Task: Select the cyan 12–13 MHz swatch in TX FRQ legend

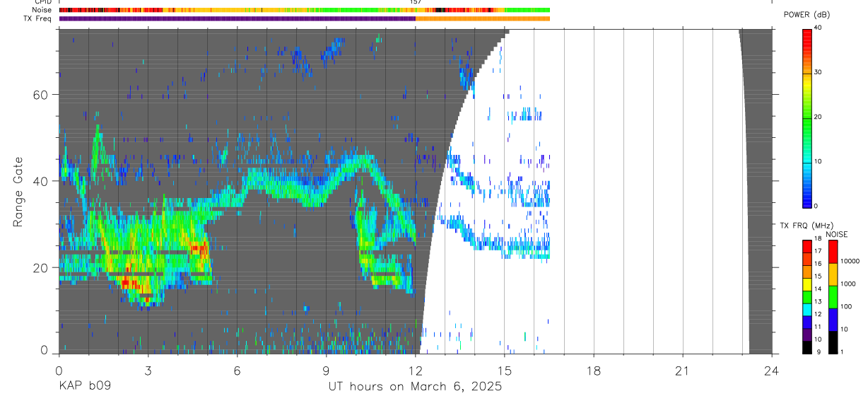Action: tap(807, 308)
